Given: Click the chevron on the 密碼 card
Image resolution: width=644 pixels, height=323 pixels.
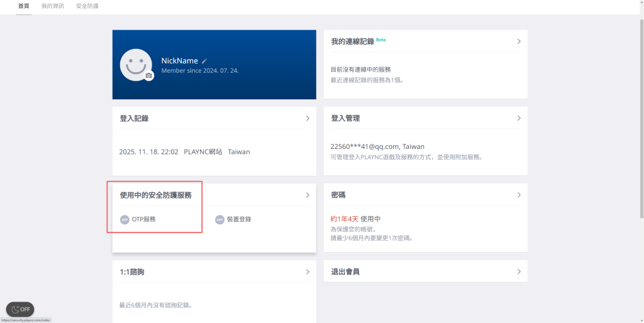Looking at the screenshot, I should coord(519,195).
